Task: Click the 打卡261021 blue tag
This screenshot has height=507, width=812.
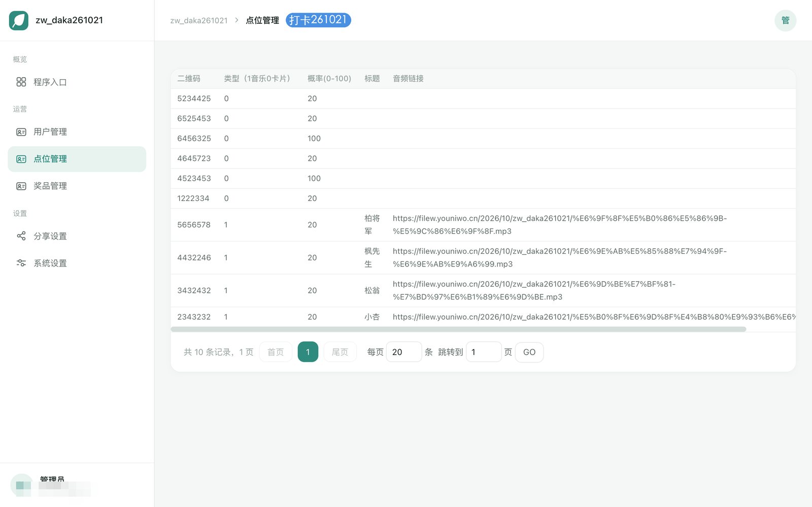Action: (x=318, y=20)
